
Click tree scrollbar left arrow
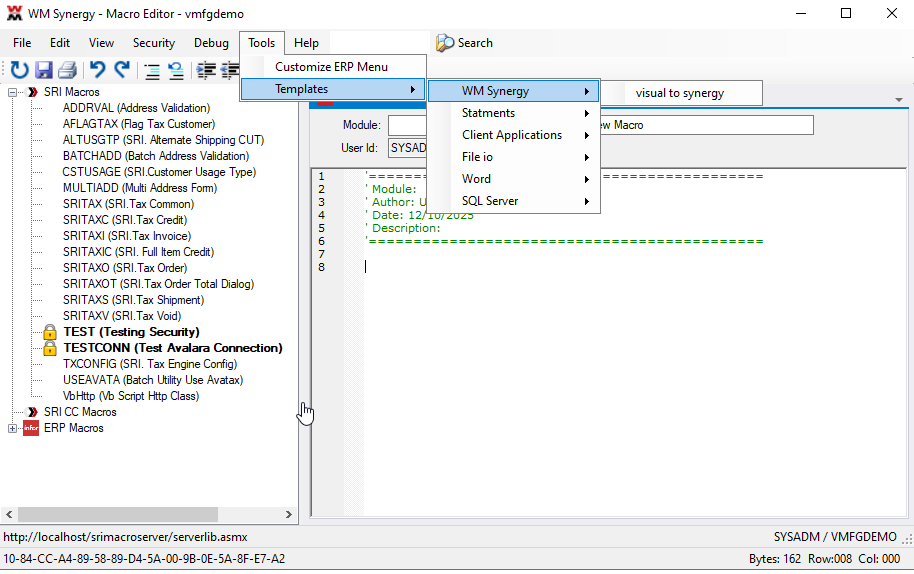9,515
